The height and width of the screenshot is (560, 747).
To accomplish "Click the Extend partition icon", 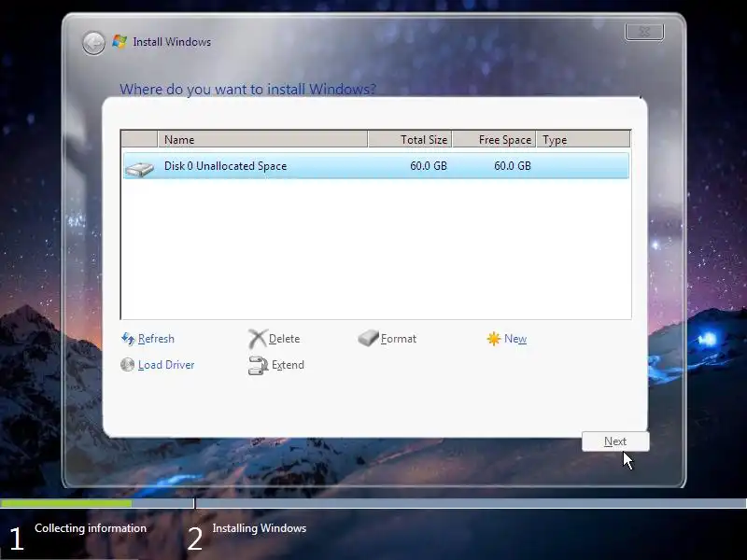I will 259,365.
